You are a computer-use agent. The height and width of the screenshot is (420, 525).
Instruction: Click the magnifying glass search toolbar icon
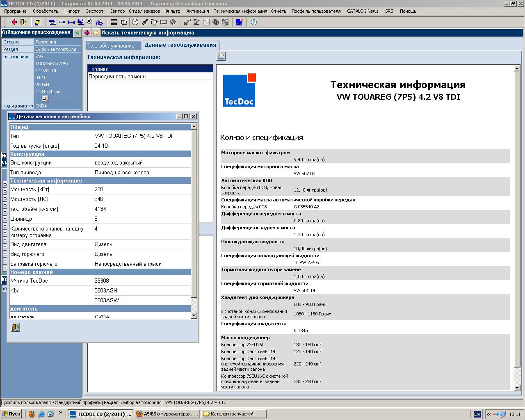click(90, 22)
